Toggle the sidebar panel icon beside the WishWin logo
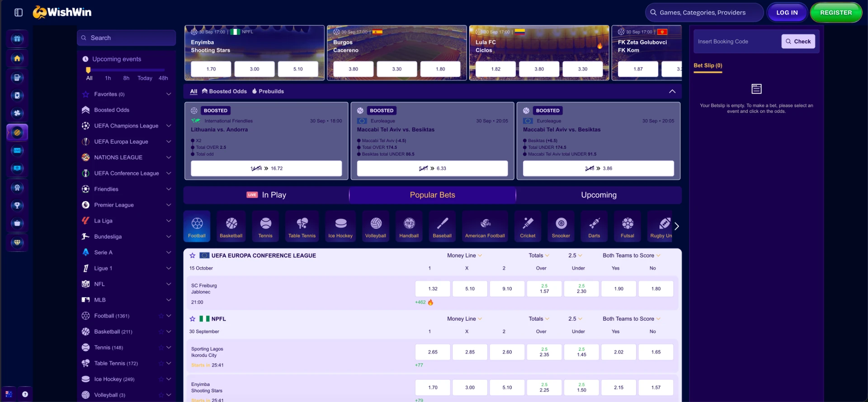868x402 pixels. [x=19, y=13]
